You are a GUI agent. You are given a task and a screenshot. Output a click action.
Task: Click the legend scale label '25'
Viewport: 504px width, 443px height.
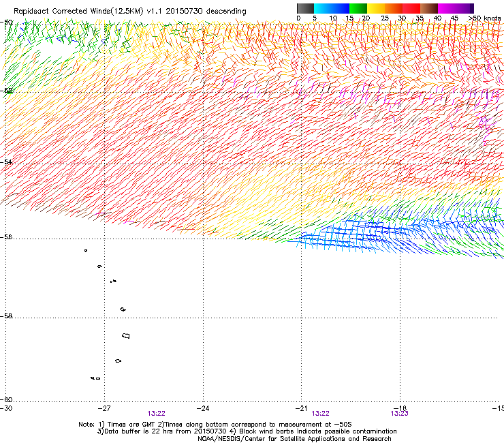tap(385, 18)
